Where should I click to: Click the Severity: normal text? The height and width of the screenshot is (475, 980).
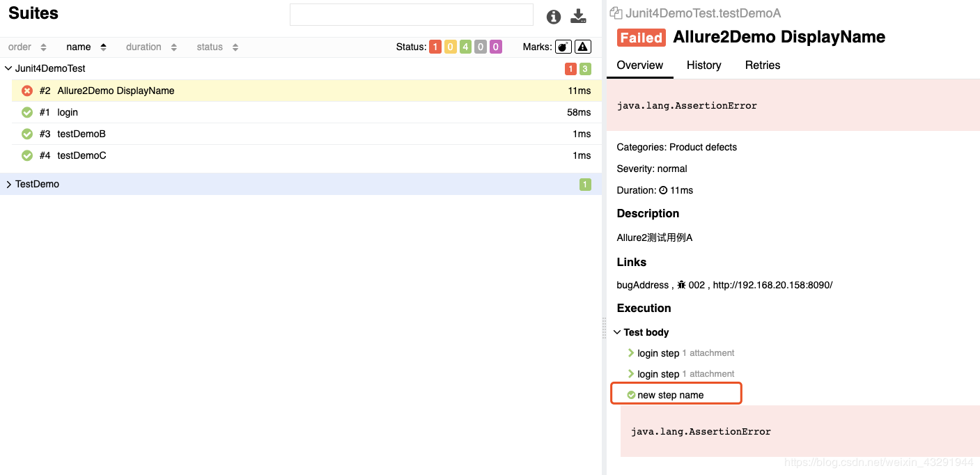[x=652, y=169]
